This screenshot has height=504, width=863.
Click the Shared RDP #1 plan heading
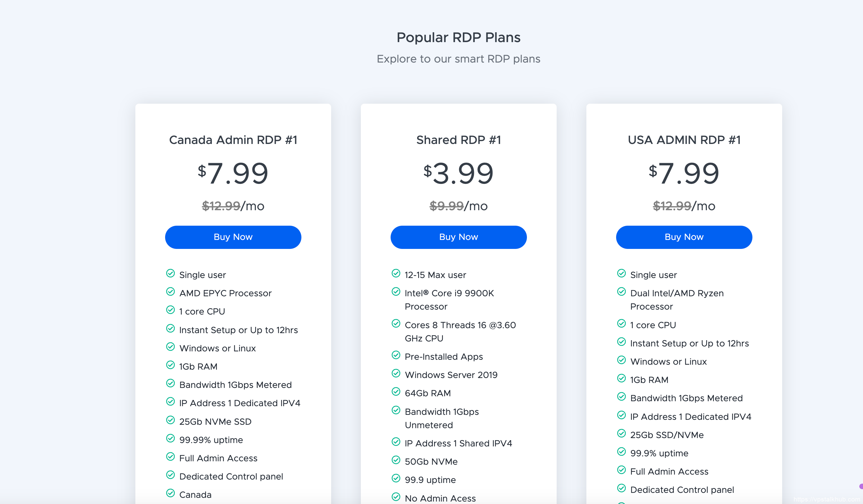point(458,140)
